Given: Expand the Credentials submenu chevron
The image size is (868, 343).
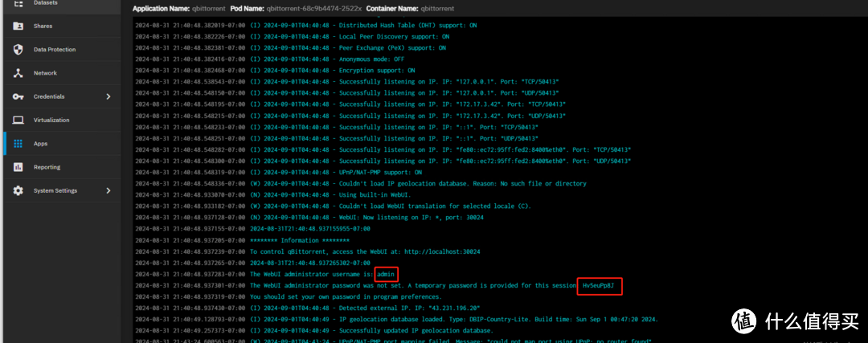Looking at the screenshot, I should click(x=108, y=96).
